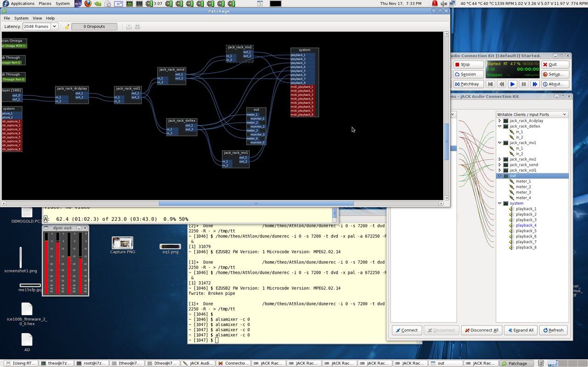Click the 0 Dropouts indicator in Patchage
This screenshot has width=588, height=367.
pyautogui.click(x=94, y=27)
